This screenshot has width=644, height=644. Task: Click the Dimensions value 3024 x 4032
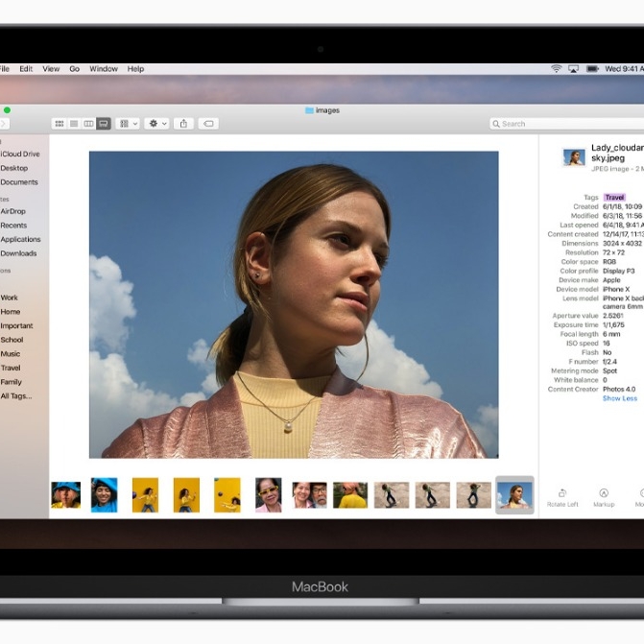pos(622,244)
